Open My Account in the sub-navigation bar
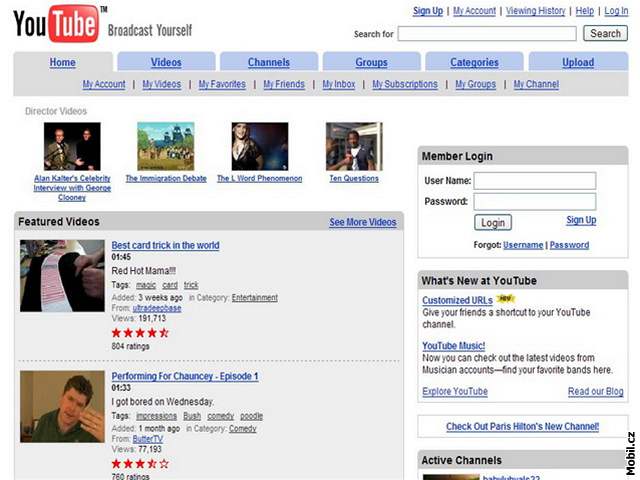The height and width of the screenshot is (480, 640). point(104,84)
